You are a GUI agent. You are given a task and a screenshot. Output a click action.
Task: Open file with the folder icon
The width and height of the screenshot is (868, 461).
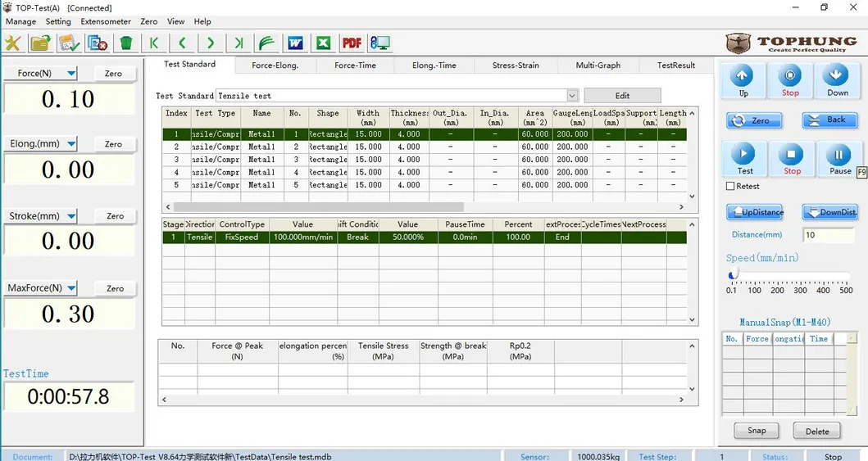coord(40,43)
